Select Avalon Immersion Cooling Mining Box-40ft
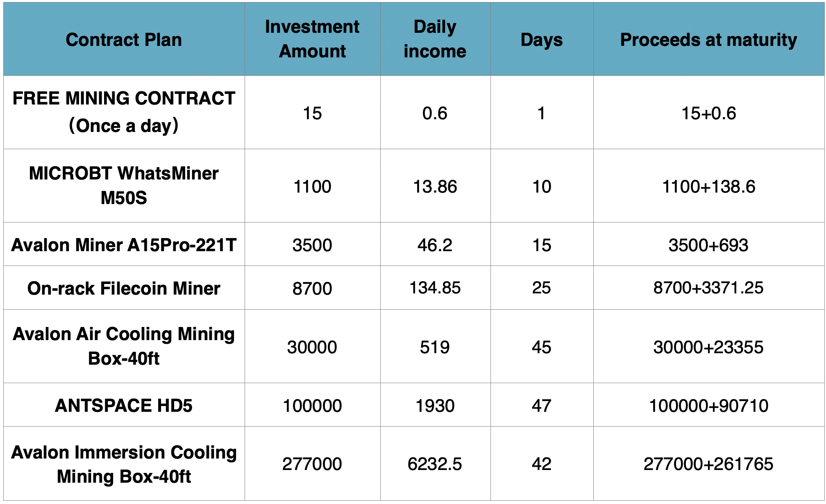The width and height of the screenshot is (826, 504). 124,464
